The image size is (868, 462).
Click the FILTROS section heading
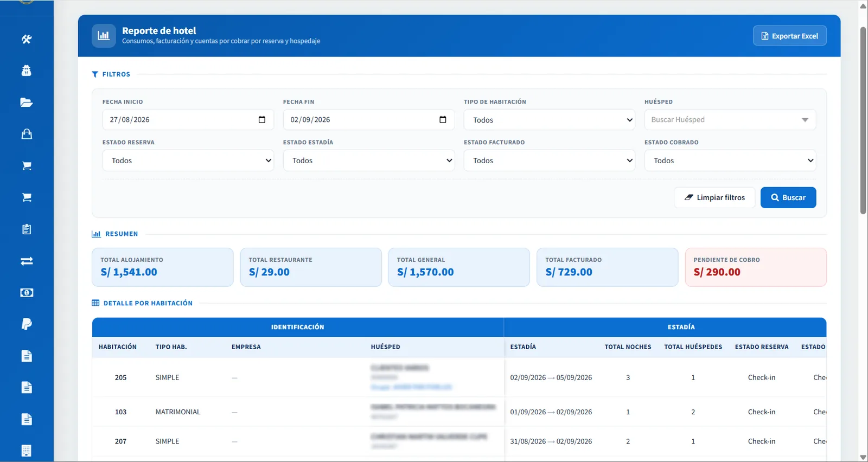111,74
